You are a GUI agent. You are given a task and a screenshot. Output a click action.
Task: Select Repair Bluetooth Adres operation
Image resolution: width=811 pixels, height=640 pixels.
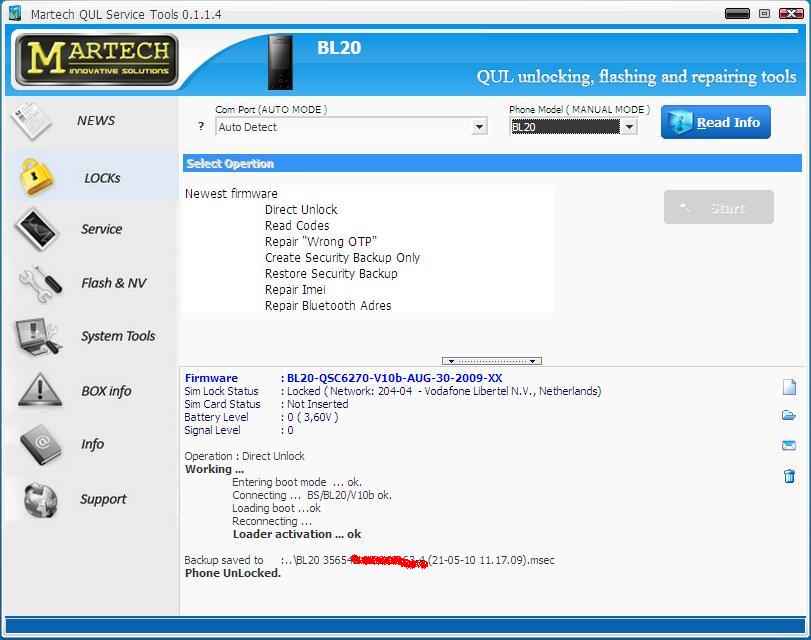pos(328,306)
